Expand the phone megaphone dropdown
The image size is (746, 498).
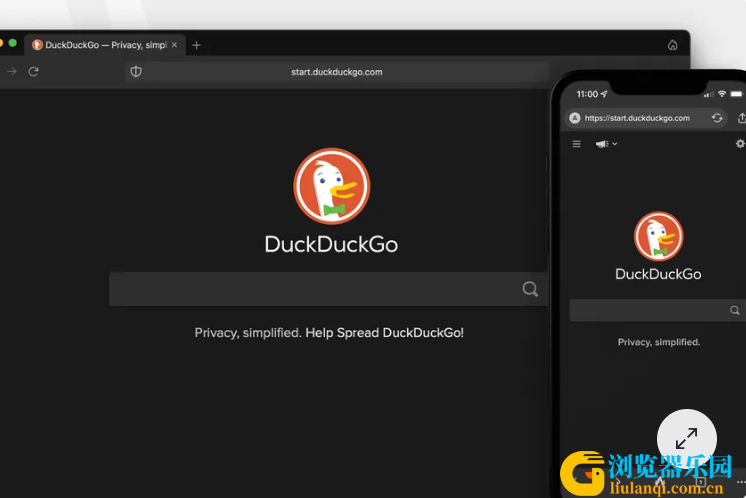tap(606, 144)
